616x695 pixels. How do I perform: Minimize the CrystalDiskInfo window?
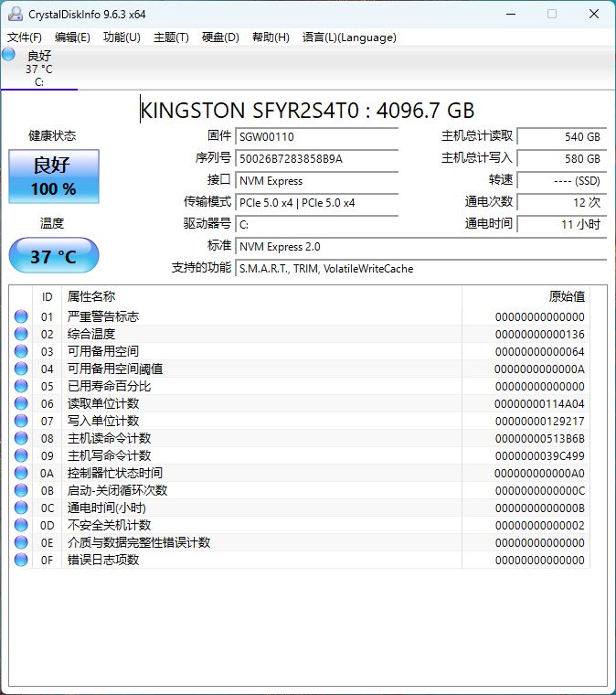pyautogui.click(x=511, y=15)
